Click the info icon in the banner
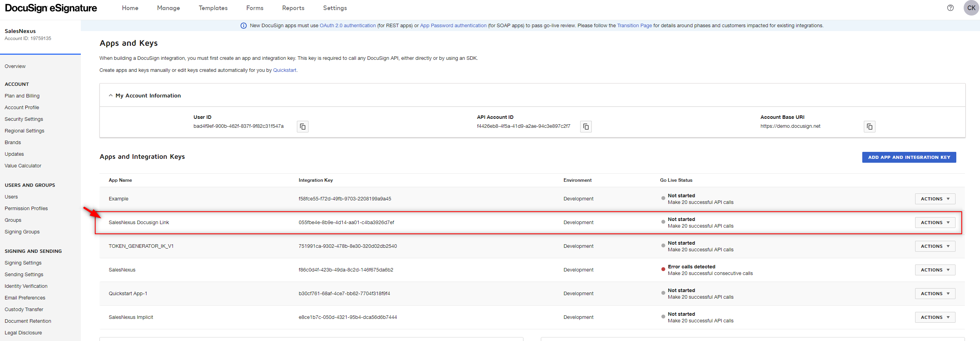The image size is (980, 341). click(244, 26)
